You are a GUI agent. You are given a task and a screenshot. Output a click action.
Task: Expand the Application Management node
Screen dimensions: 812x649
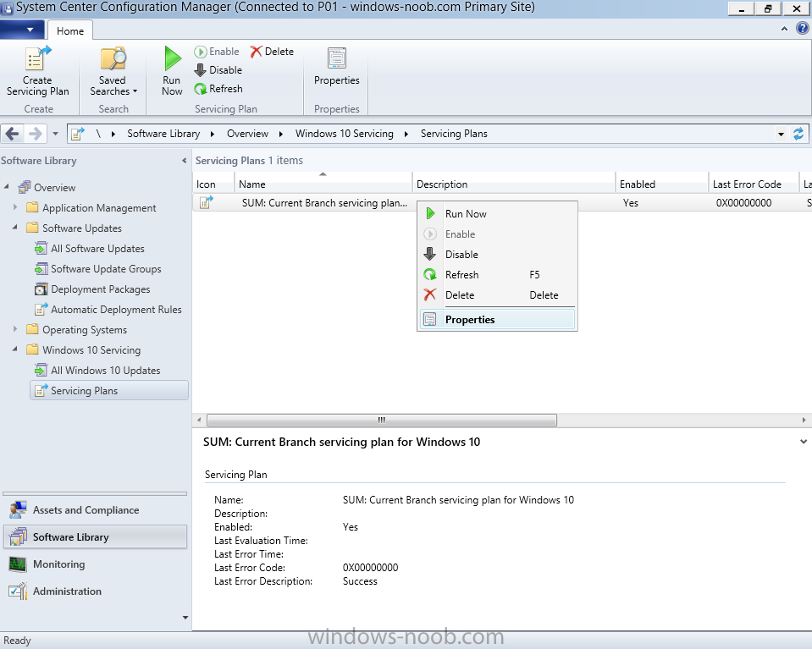point(15,206)
